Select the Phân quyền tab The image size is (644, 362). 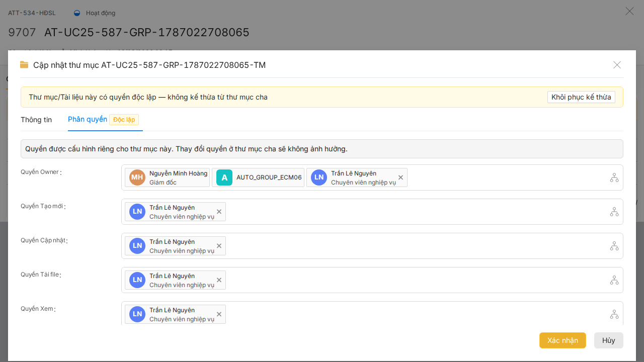[x=88, y=120]
